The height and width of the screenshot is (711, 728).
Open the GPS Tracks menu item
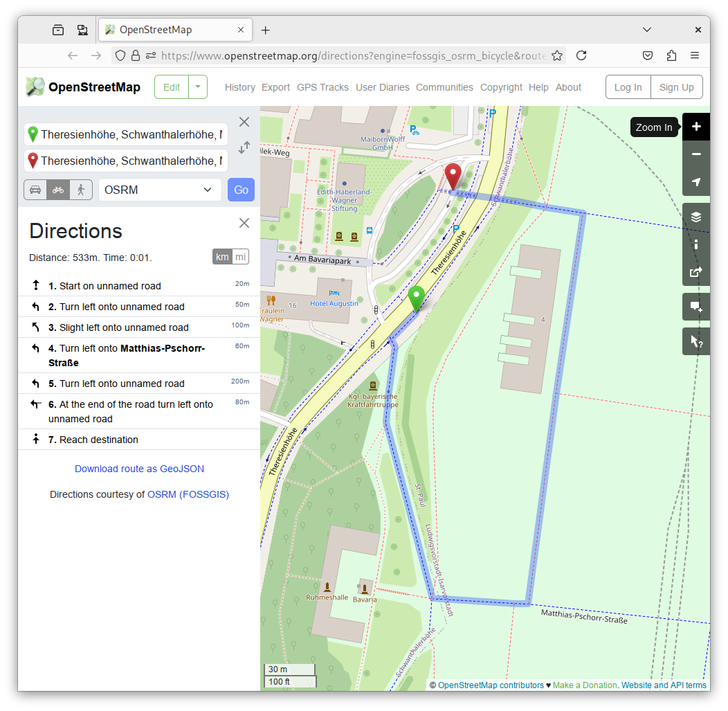322,87
